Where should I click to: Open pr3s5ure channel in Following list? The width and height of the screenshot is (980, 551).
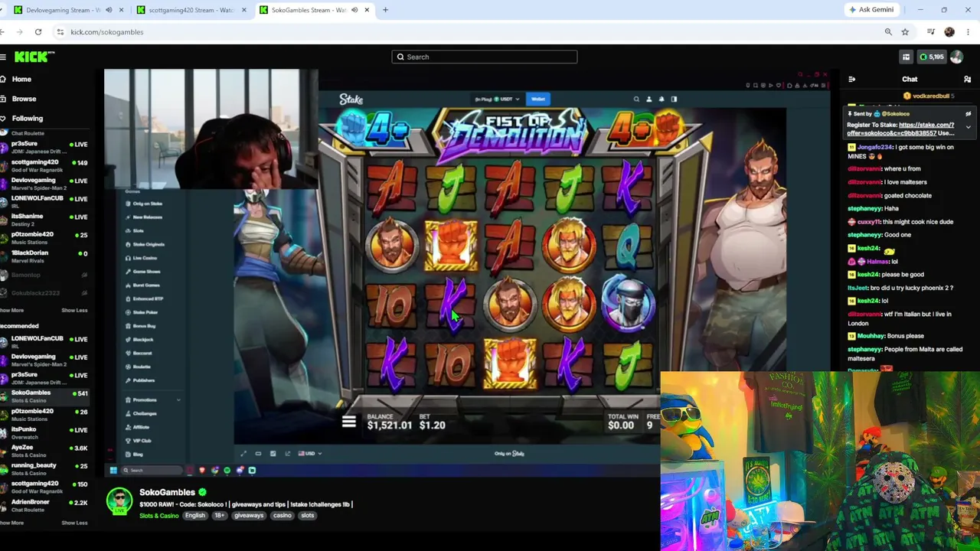click(44, 147)
